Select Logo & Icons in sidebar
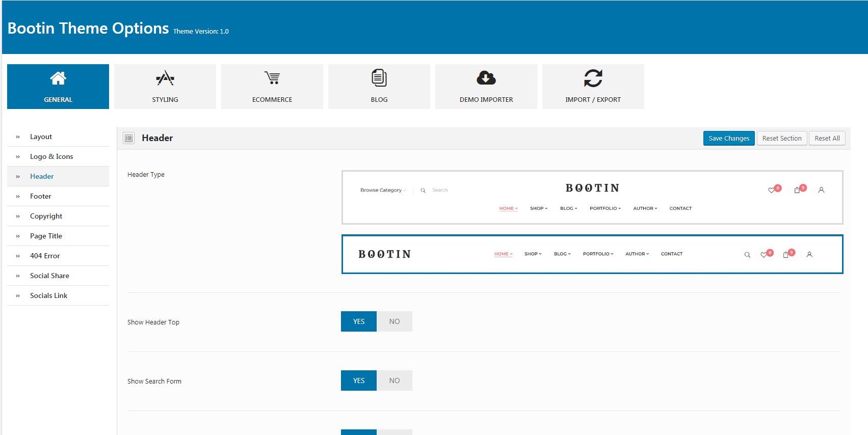Viewport: 868px width, 435px height. [58, 156]
